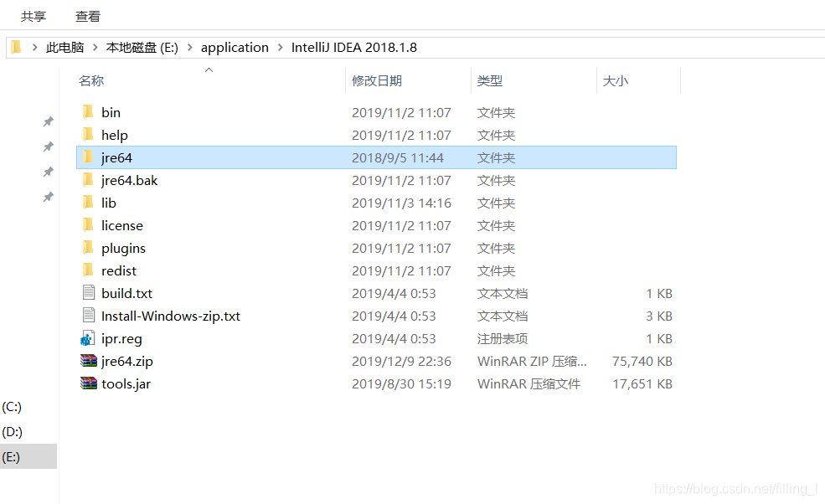The width and height of the screenshot is (825, 504).
Task: Click size 3 KB of Install-Windows-zip.txt
Action: point(658,316)
